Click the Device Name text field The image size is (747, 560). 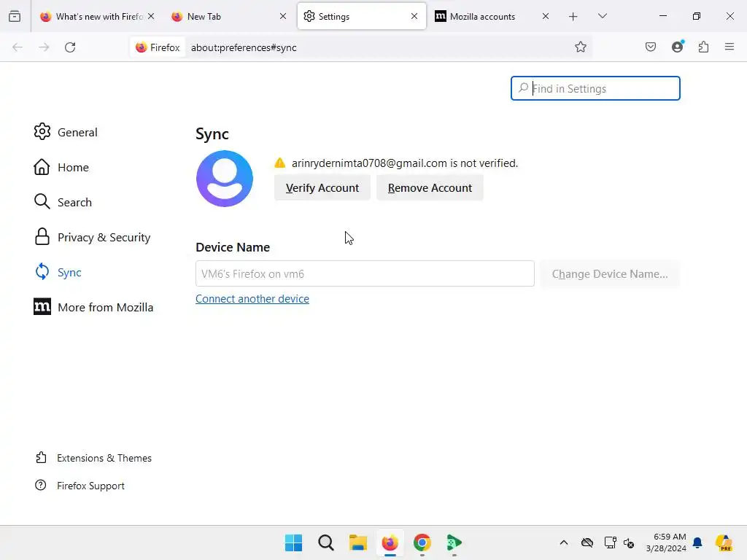365,273
